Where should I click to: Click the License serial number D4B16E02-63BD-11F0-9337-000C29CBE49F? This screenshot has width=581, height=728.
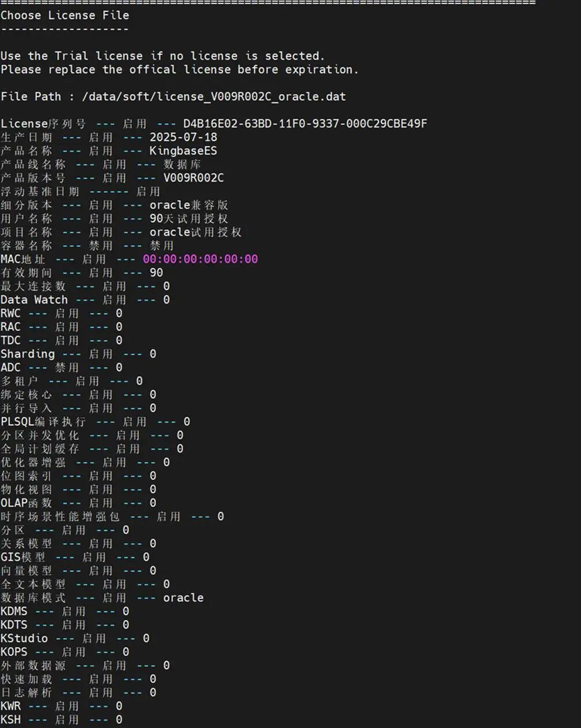tap(305, 124)
